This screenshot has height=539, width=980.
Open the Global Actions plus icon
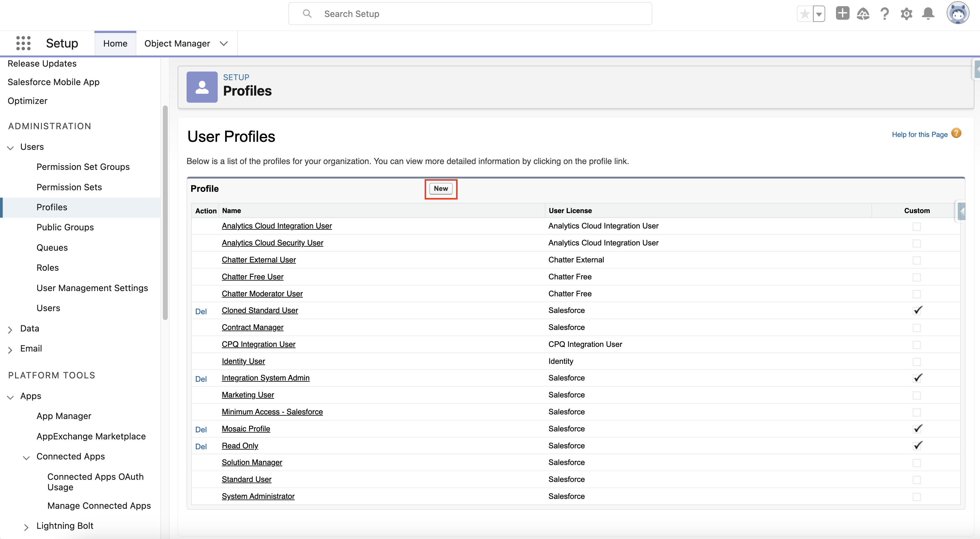click(842, 14)
